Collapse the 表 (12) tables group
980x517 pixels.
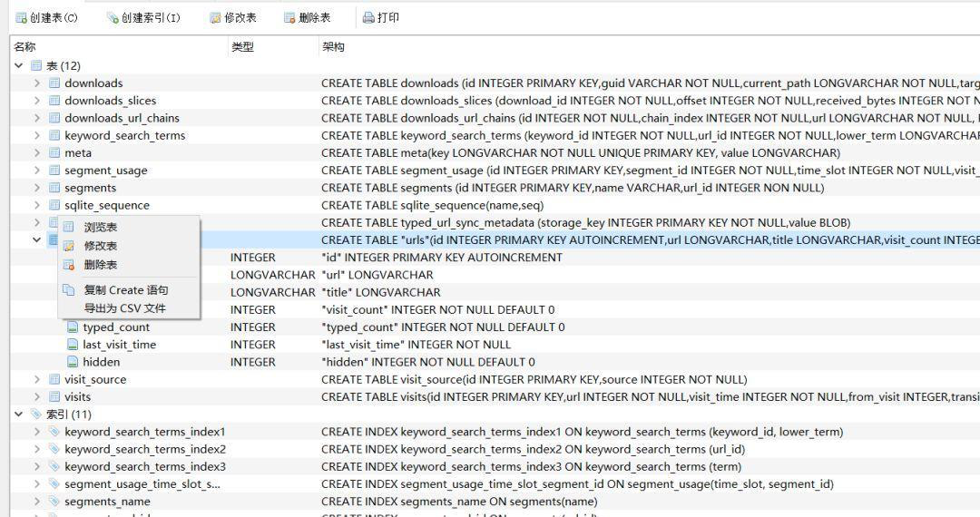click(19, 65)
